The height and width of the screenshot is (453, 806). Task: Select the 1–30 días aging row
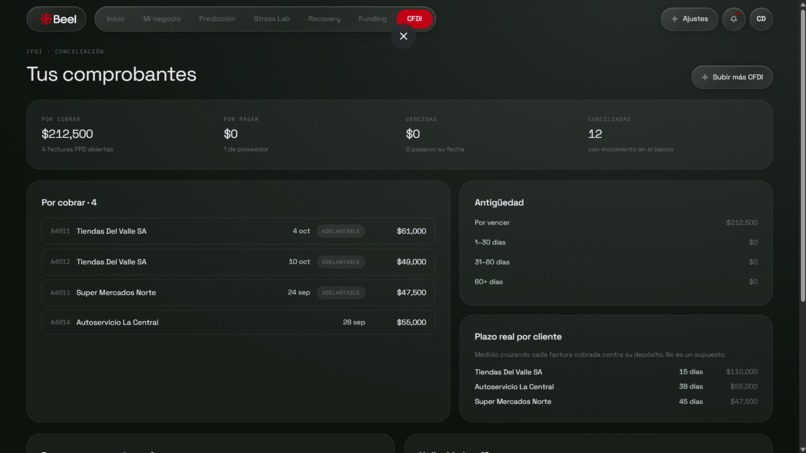click(616, 242)
